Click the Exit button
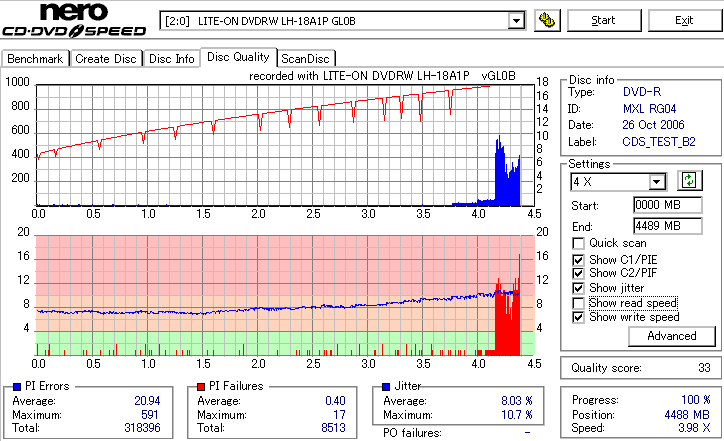Image resolution: width=724 pixels, height=441 pixels. coord(684,20)
